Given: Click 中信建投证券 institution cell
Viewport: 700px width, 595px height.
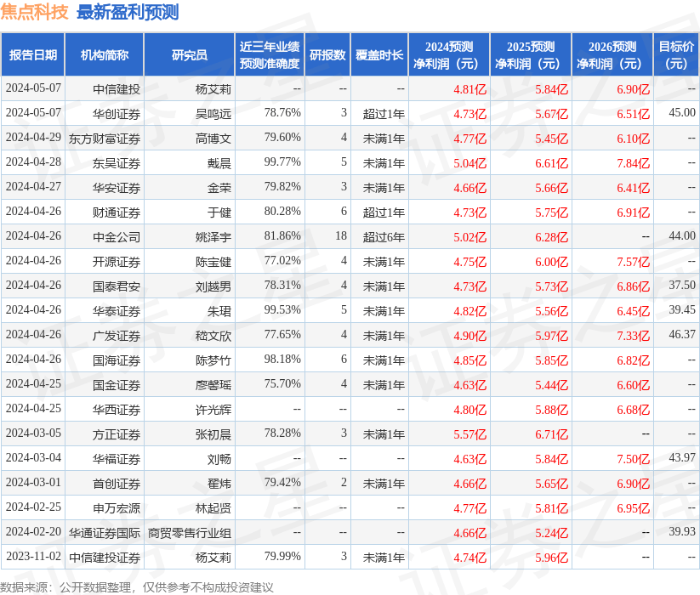Looking at the screenshot, I should tap(105, 558).
